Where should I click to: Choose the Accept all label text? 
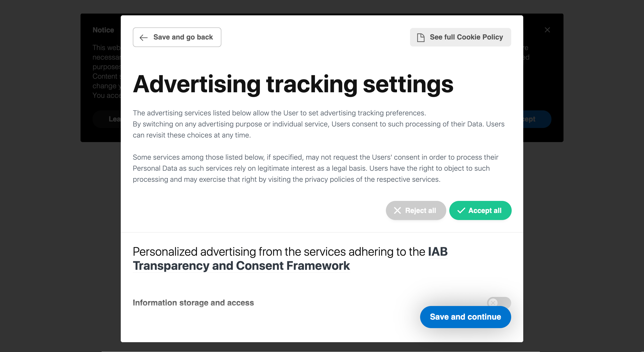click(x=485, y=210)
